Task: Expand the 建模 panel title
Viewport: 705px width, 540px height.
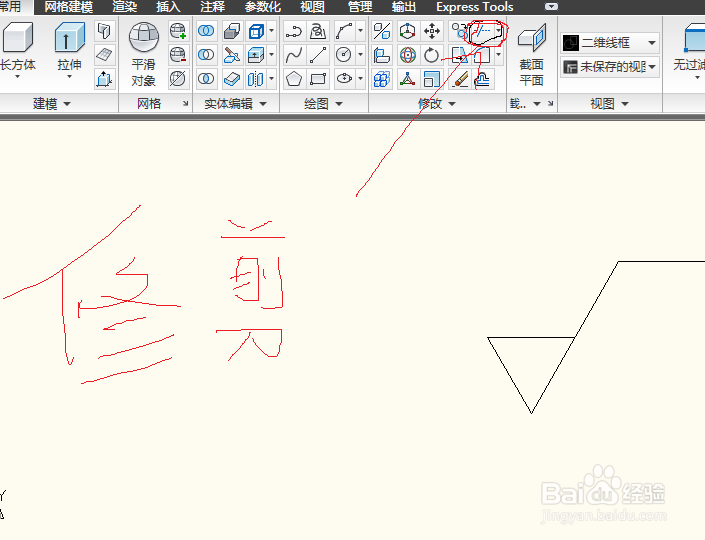Action: click(x=52, y=104)
